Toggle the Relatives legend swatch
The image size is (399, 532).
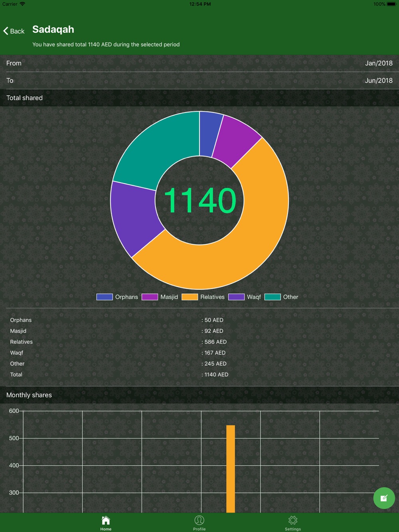(x=190, y=297)
